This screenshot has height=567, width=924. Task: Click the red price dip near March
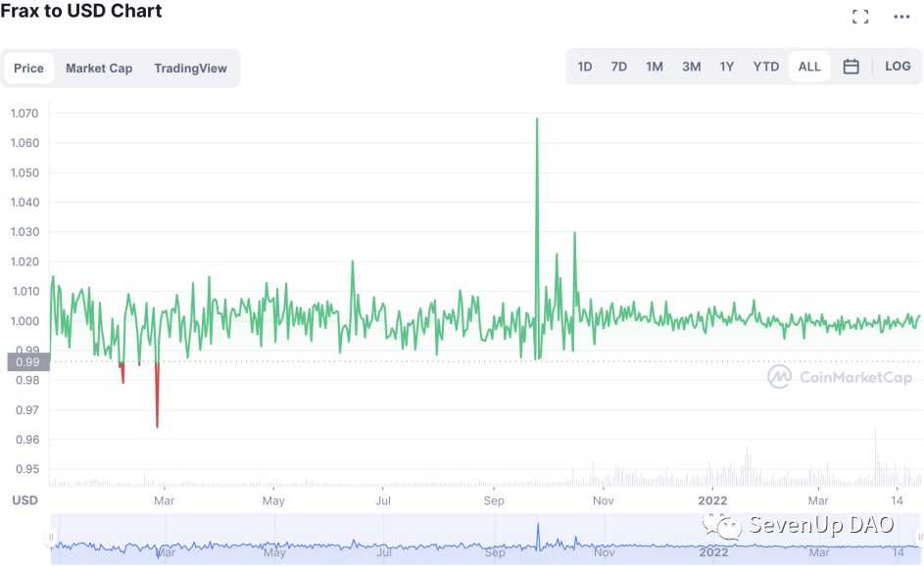coord(157,423)
